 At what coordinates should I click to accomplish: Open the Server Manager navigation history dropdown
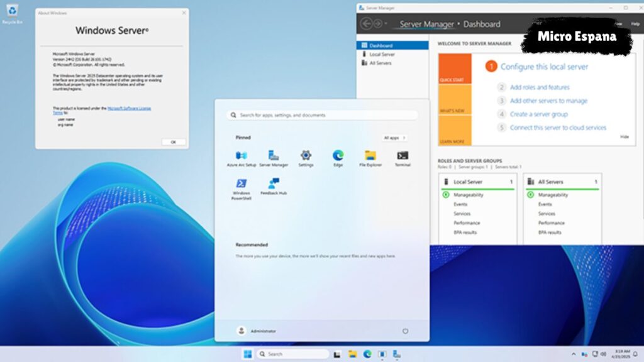386,25
